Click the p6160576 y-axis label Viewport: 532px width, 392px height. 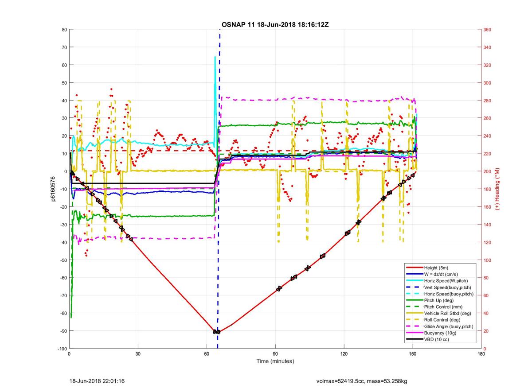pyautogui.click(x=53, y=189)
